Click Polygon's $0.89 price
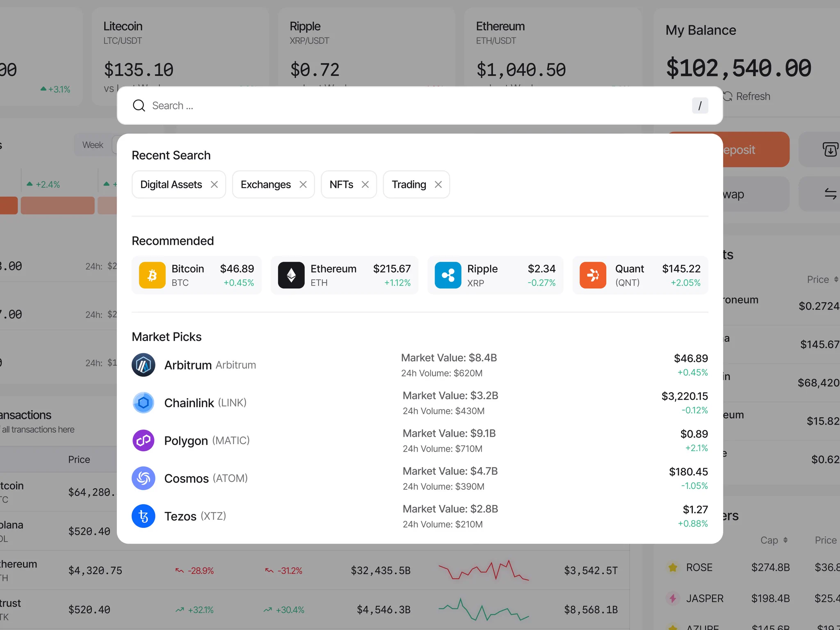Image resolution: width=840 pixels, height=630 pixels. click(x=694, y=434)
